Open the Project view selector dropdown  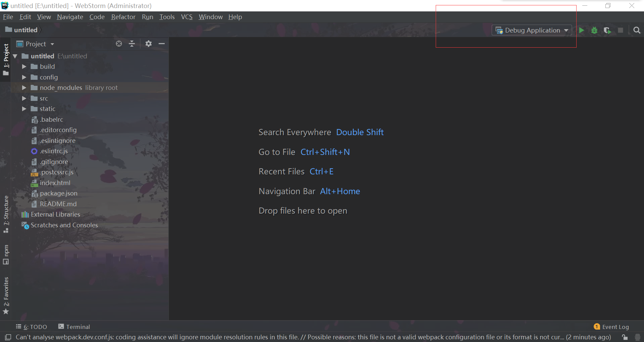[35, 44]
